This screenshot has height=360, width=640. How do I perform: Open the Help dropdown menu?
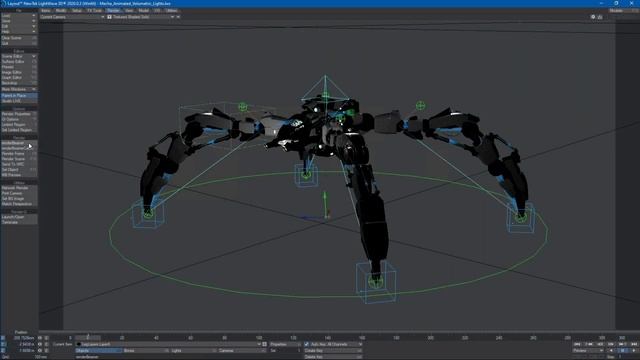pyautogui.click(x=19, y=31)
